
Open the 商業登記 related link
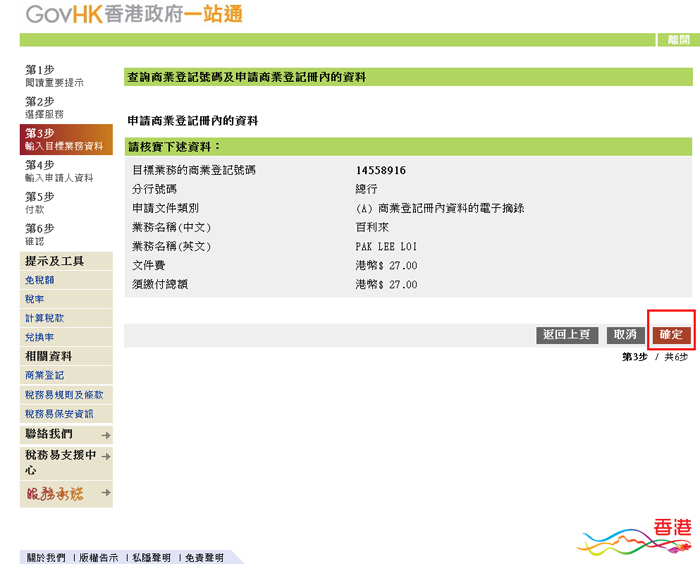44,375
